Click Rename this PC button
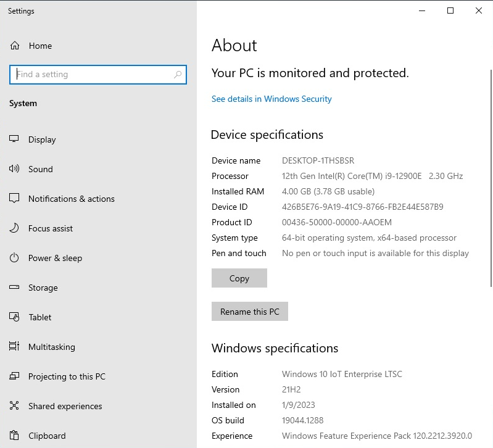Screen dimensions: 493x448 [250, 311]
